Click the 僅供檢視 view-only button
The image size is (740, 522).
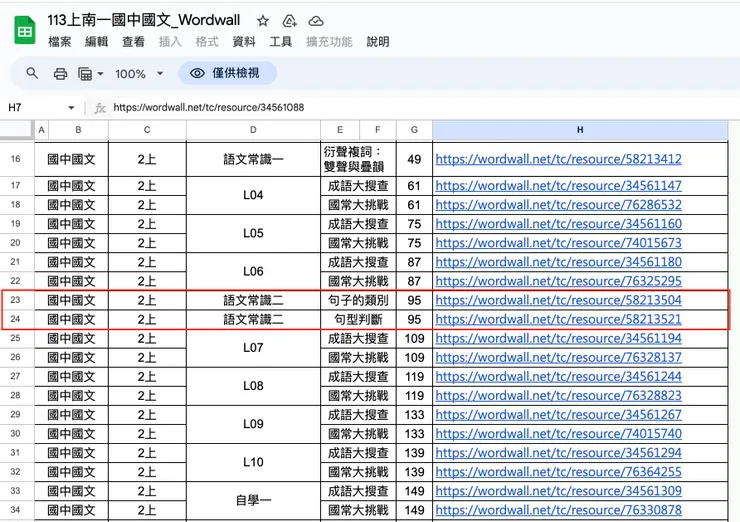227,73
